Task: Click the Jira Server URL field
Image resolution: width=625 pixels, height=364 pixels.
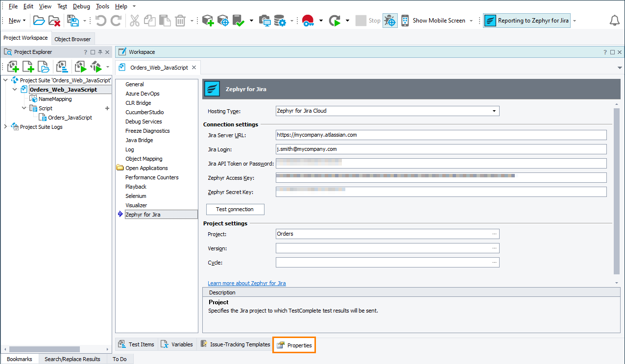Action: [441, 135]
